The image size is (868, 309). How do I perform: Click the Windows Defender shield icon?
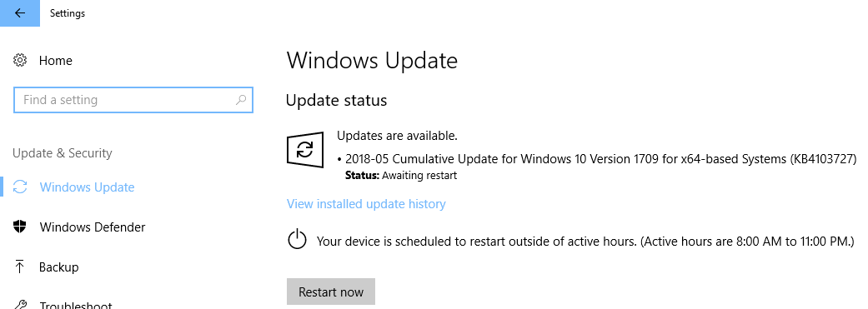[x=20, y=227]
